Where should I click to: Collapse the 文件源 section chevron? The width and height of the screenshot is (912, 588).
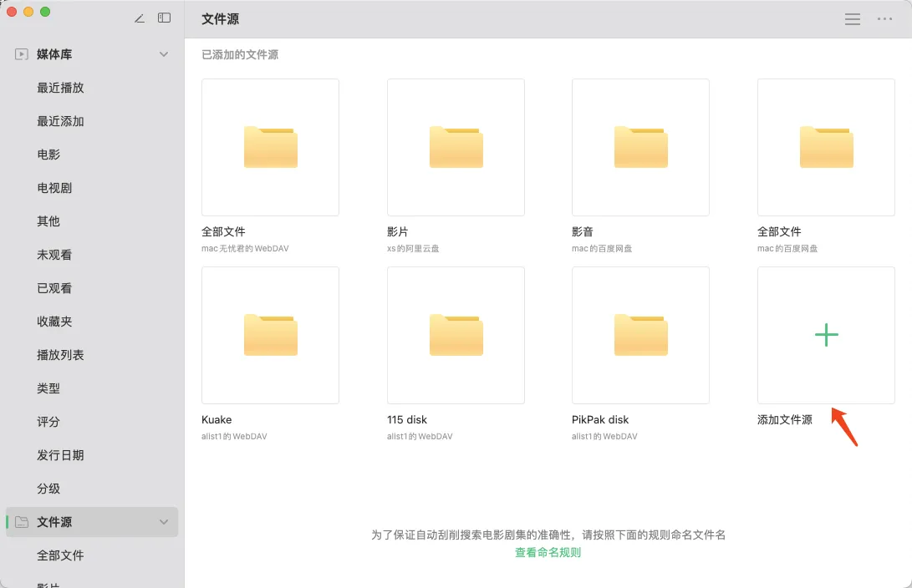point(164,522)
